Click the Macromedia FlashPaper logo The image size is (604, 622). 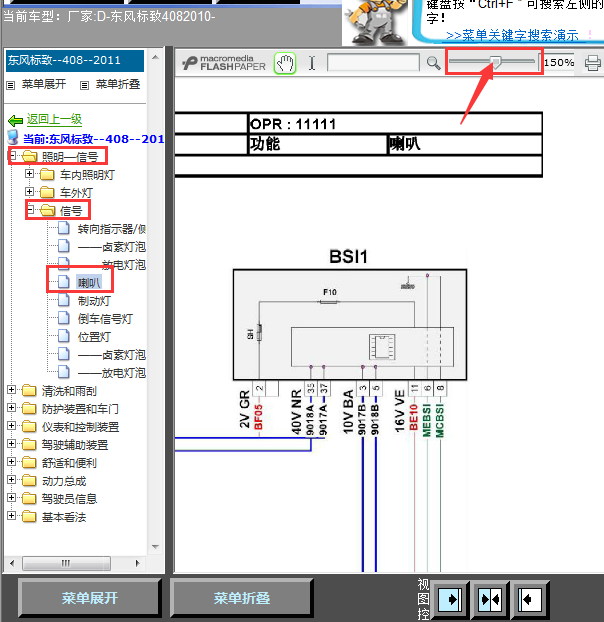(224, 63)
